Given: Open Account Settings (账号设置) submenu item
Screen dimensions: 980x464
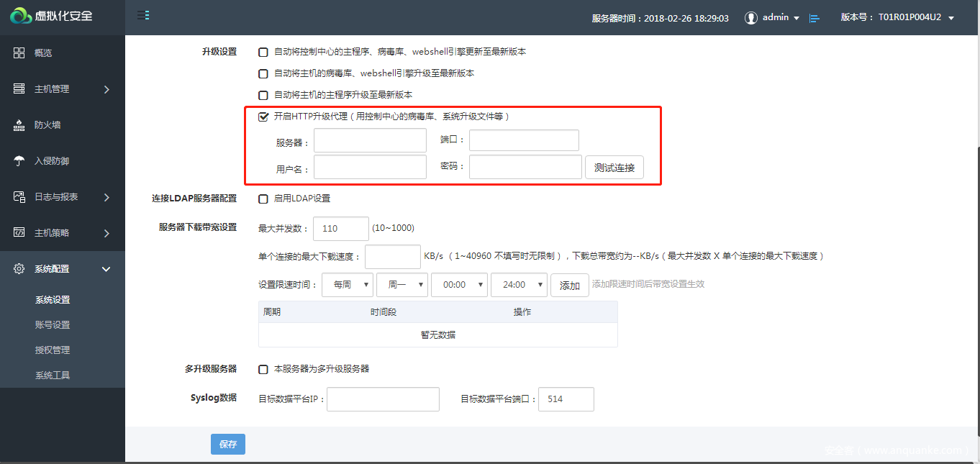Looking at the screenshot, I should (x=53, y=325).
